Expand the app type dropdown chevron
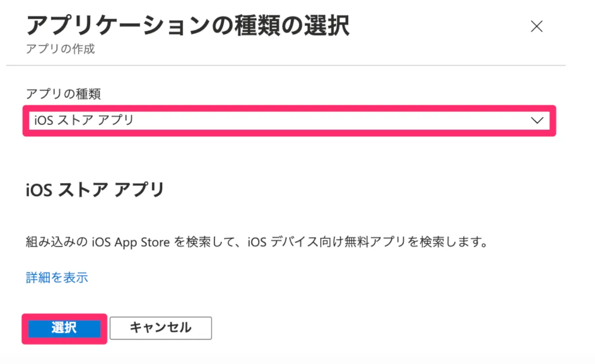Viewport: 595px width, 364px height. [536, 120]
